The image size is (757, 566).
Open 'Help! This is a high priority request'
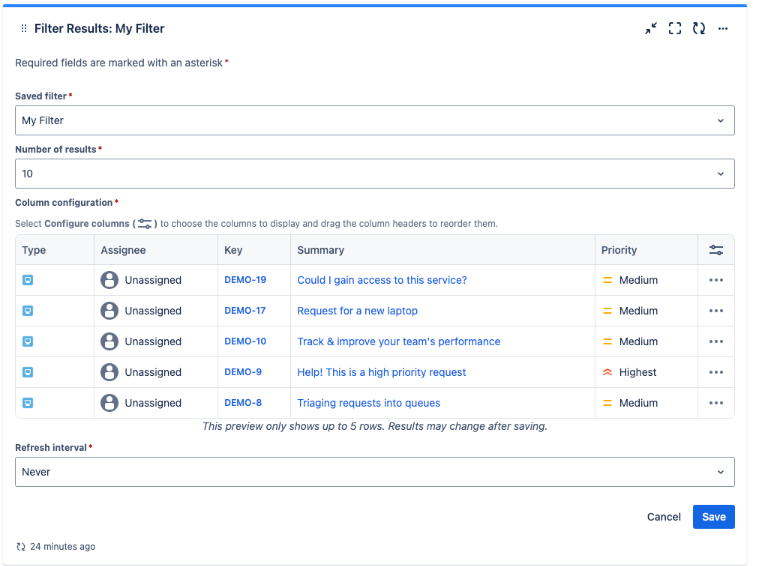tap(381, 372)
